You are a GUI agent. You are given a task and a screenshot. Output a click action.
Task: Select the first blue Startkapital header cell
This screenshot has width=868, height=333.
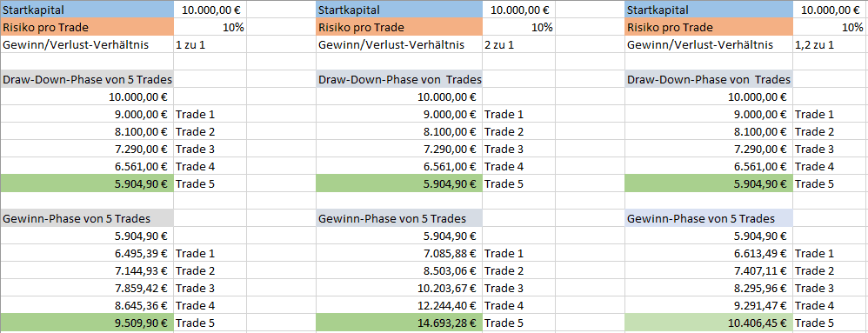(87, 10)
